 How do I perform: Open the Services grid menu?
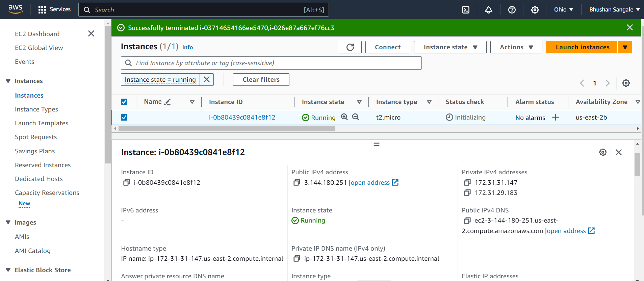coord(54,9)
